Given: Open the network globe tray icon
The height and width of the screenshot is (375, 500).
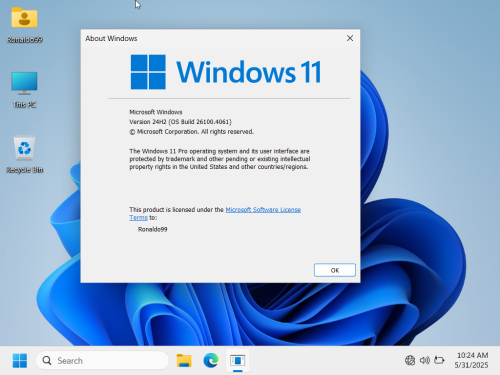Looking at the screenshot, I should click(410, 360).
